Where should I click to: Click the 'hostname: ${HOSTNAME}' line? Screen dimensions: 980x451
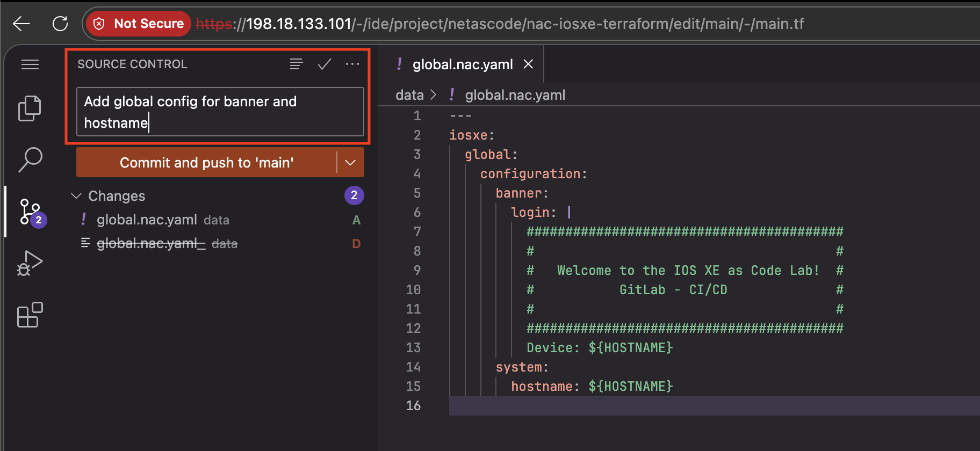tap(592, 387)
